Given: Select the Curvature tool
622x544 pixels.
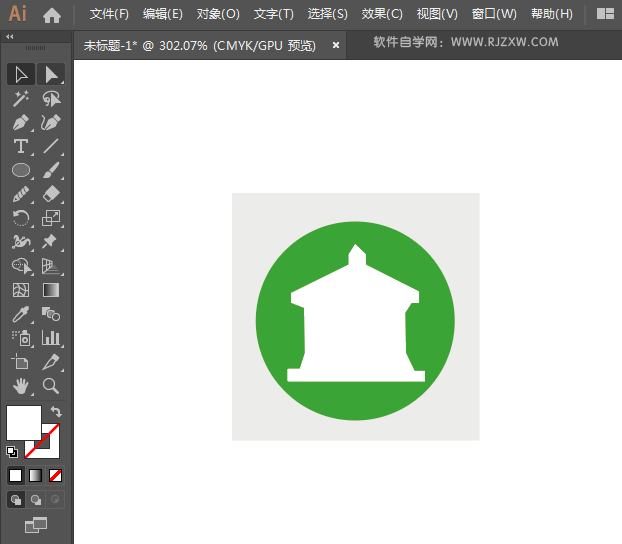Looking at the screenshot, I should coord(51,123).
